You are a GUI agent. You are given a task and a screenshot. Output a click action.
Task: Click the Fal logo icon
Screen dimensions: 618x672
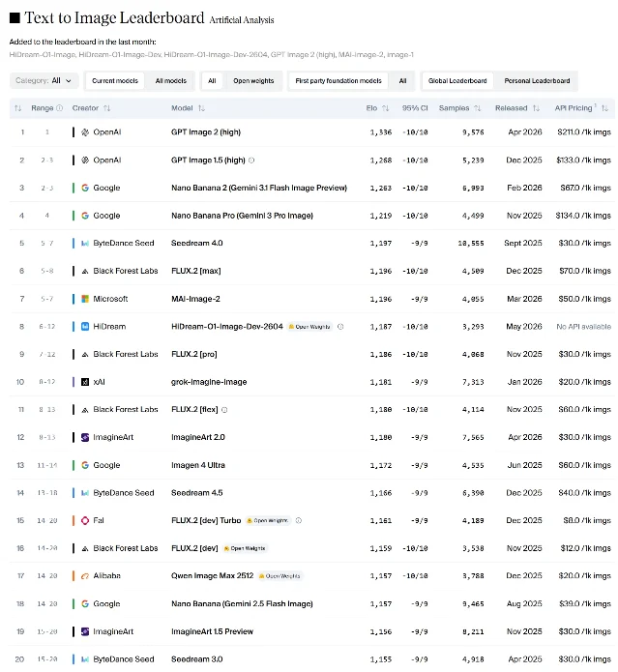pyautogui.click(x=85, y=521)
